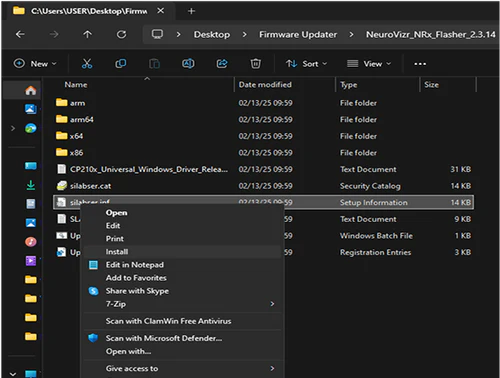This screenshot has height=378, width=500.
Task: Choose Scan with Microsoft Defender
Action: [x=182, y=338]
